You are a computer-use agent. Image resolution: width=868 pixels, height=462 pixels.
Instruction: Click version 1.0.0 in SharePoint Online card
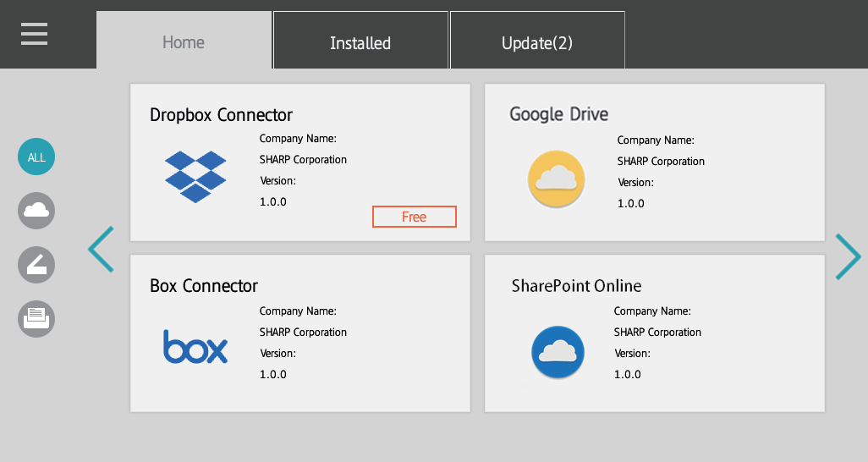pyautogui.click(x=627, y=375)
